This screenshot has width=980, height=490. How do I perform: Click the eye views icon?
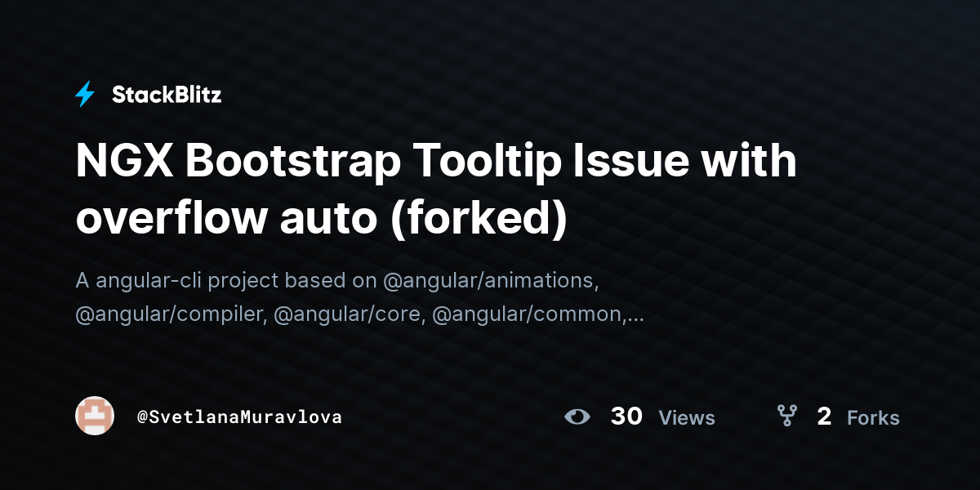tap(577, 417)
